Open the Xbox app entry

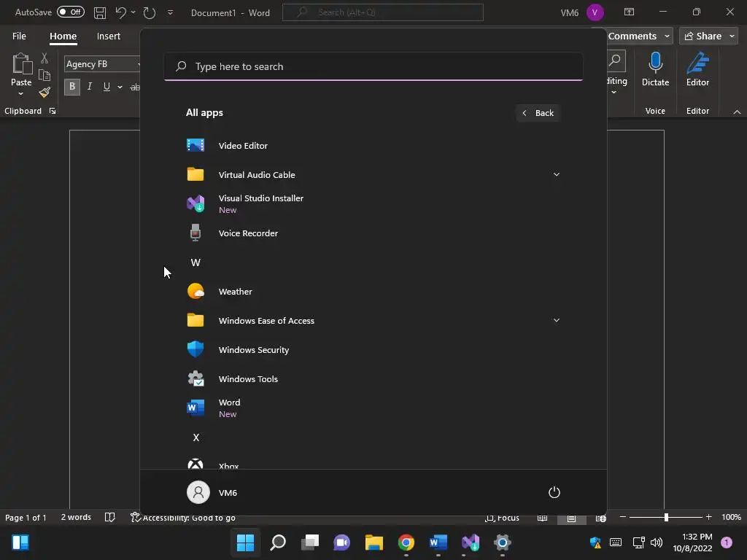373,463
